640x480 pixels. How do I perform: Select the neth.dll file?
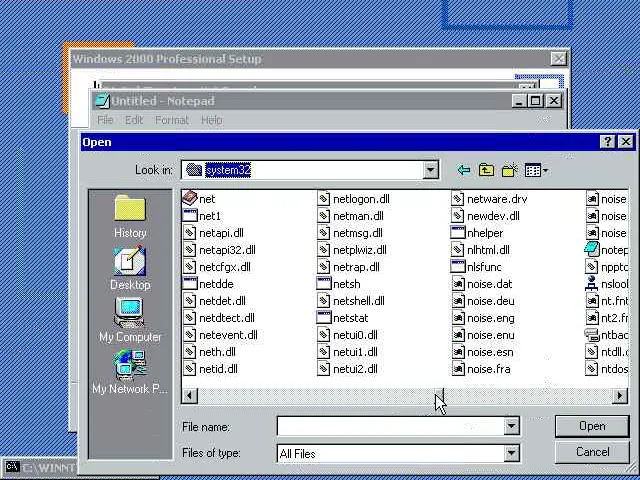tap(209, 352)
